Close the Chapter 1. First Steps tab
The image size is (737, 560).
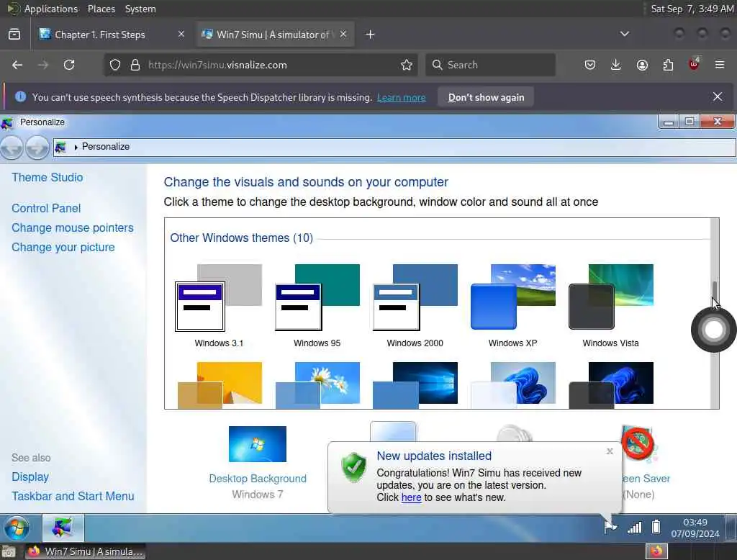click(181, 34)
